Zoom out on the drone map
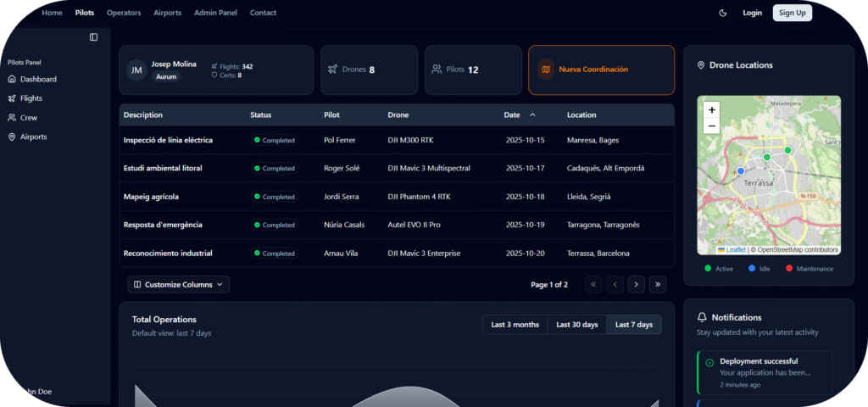 click(712, 125)
